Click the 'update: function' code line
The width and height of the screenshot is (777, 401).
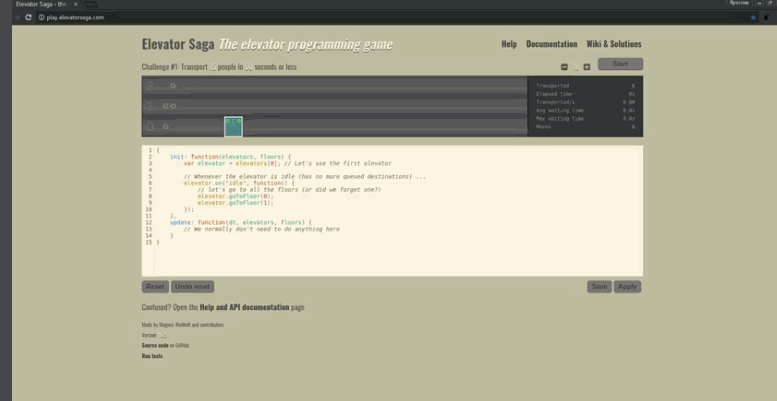241,222
